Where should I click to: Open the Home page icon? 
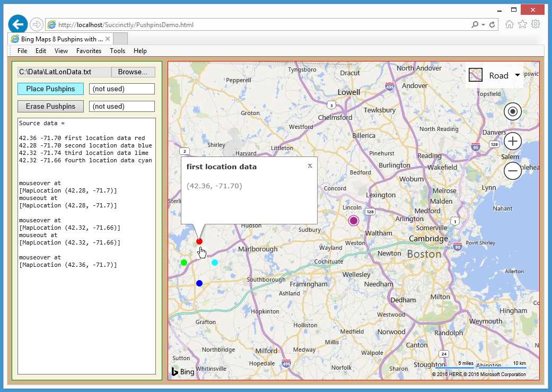coord(510,24)
